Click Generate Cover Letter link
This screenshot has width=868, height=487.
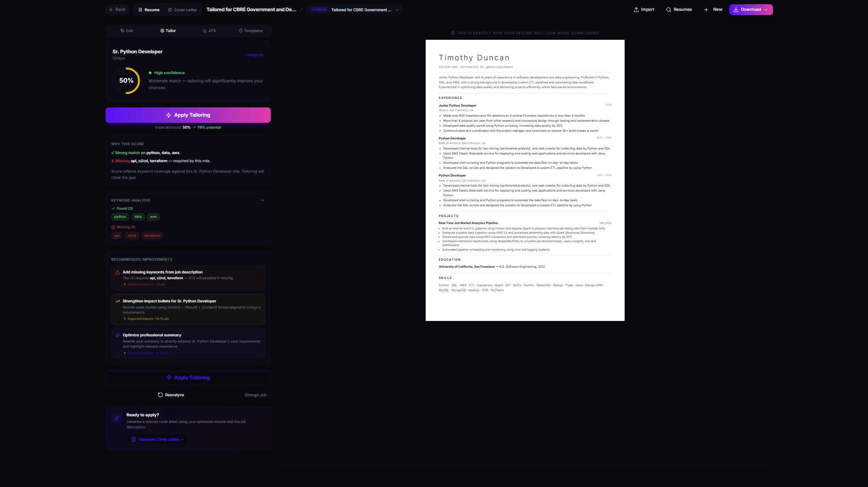(157, 439)
